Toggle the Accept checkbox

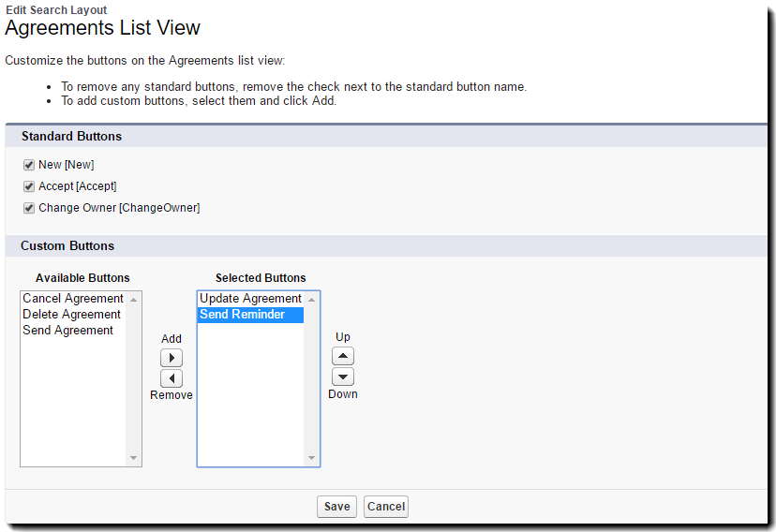click(29, 186)
